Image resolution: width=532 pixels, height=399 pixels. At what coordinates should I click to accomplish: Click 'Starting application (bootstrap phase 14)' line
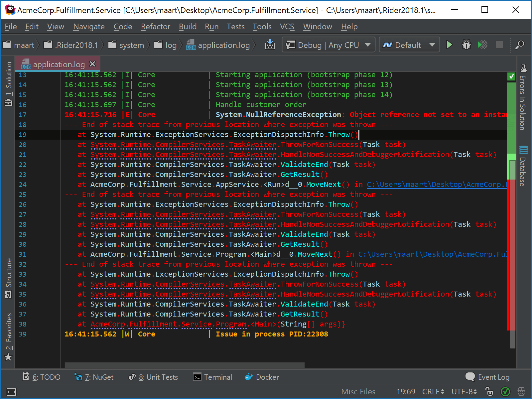pyautogui.click(x=304, y=95)
